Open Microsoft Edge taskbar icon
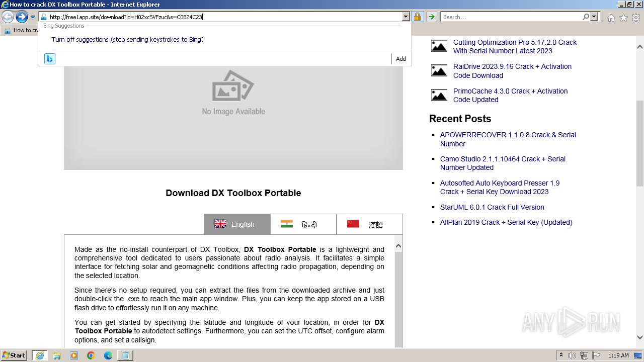The width and height of the screenshot is (644, 362). point(108,355)
